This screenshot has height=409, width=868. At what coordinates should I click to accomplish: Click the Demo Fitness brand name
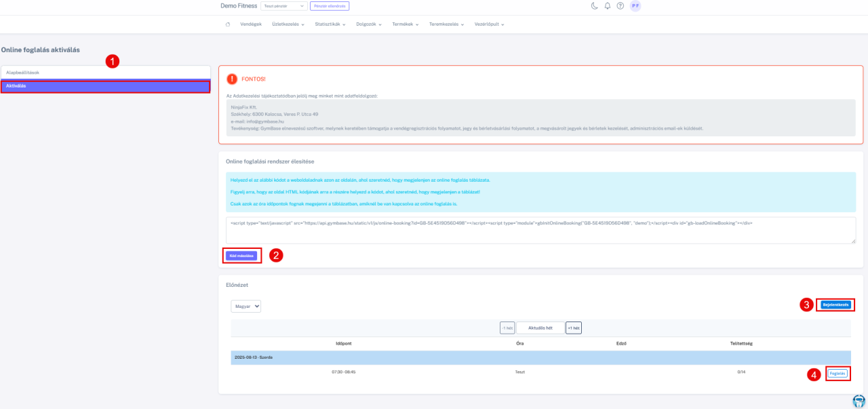click(x=239, y=6)
